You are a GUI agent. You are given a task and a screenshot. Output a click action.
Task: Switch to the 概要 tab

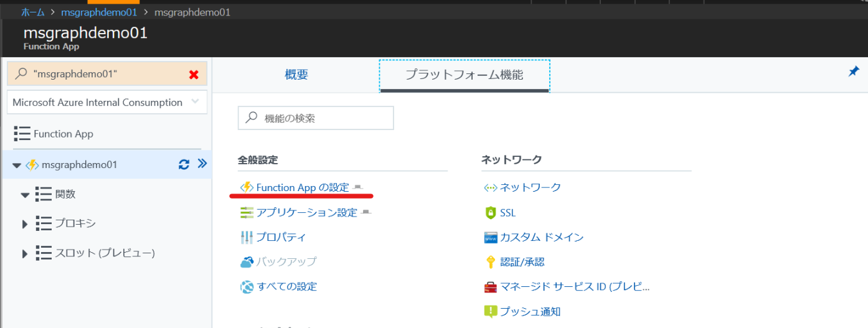pyautogui.click(x=296, y=75)
